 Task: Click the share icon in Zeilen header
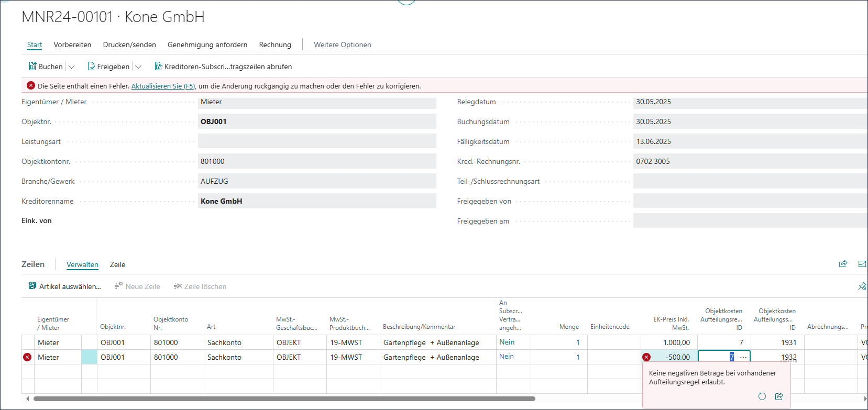[843, 264]
